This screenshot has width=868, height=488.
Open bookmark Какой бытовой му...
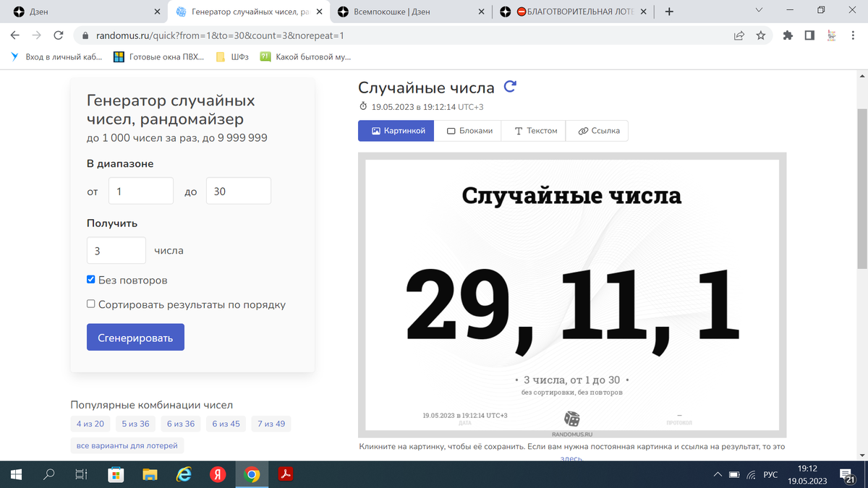point(305,56)
